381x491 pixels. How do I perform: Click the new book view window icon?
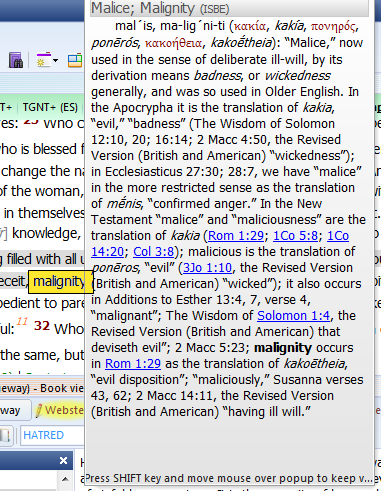pos(43,60)
